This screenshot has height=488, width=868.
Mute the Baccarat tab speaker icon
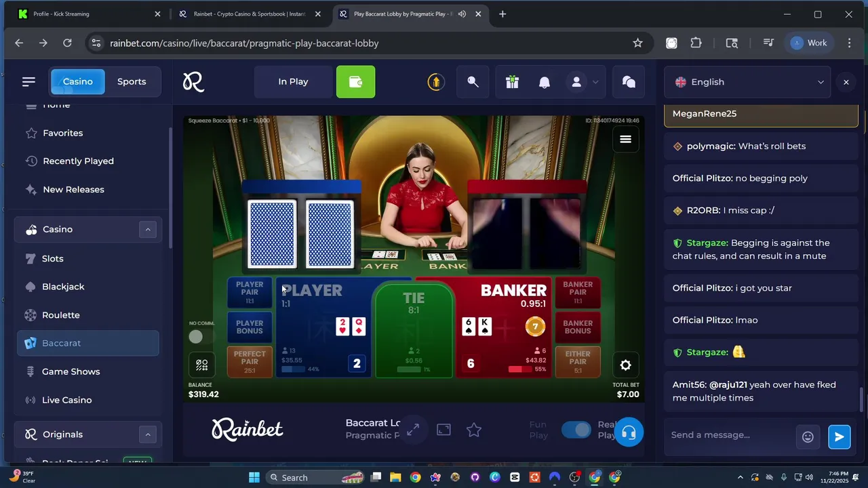[x=462, y=14]
